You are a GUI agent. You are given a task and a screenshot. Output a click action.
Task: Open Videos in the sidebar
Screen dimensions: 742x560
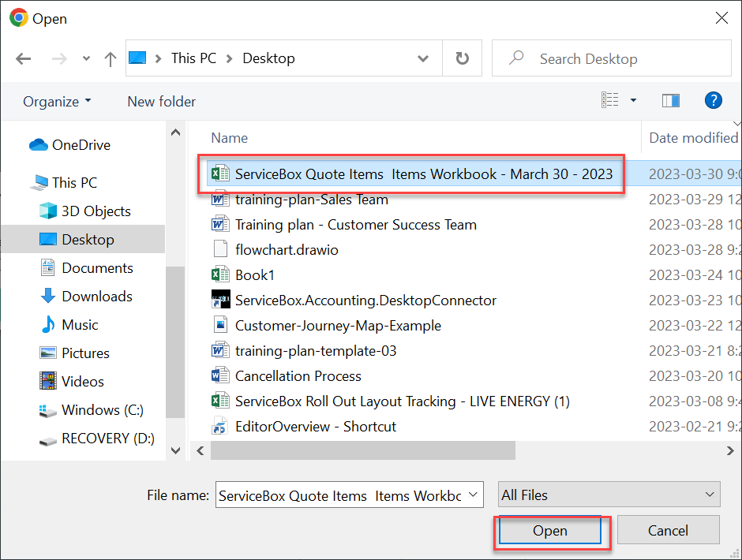point(72,381)
